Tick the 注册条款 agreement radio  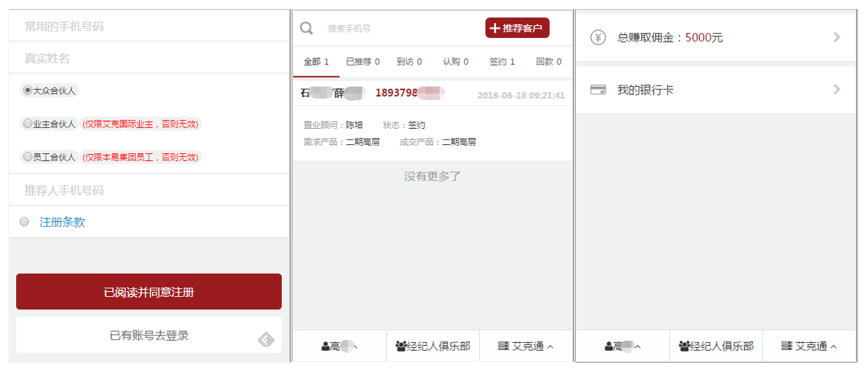tap(24, 222)
